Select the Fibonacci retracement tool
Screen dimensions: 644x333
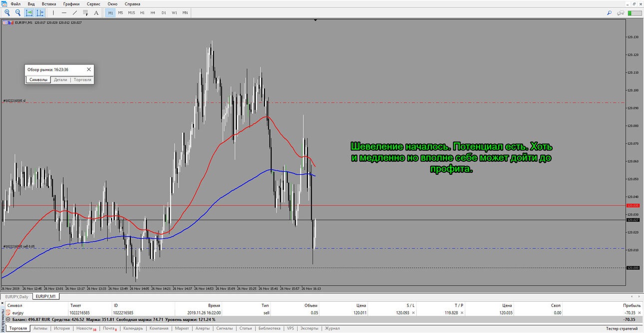86,12
